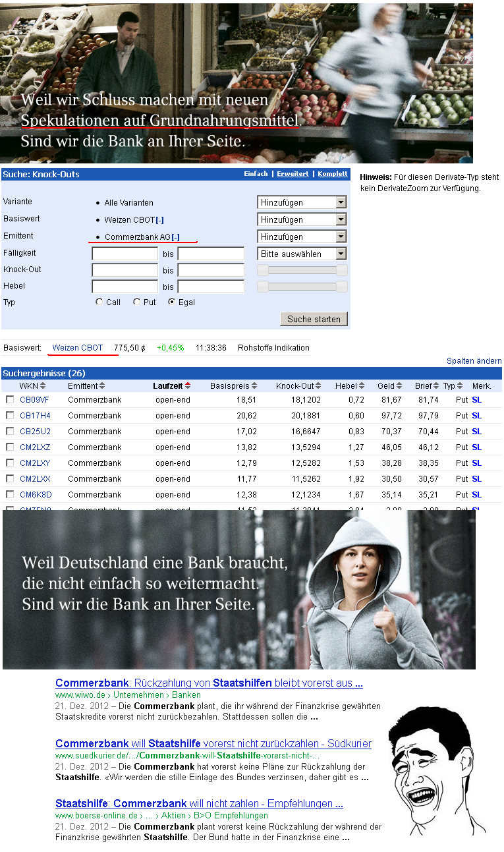
Task: Click the Rohstoffe Indikation text
Action: pyautogui.click(x=273, y=348)
